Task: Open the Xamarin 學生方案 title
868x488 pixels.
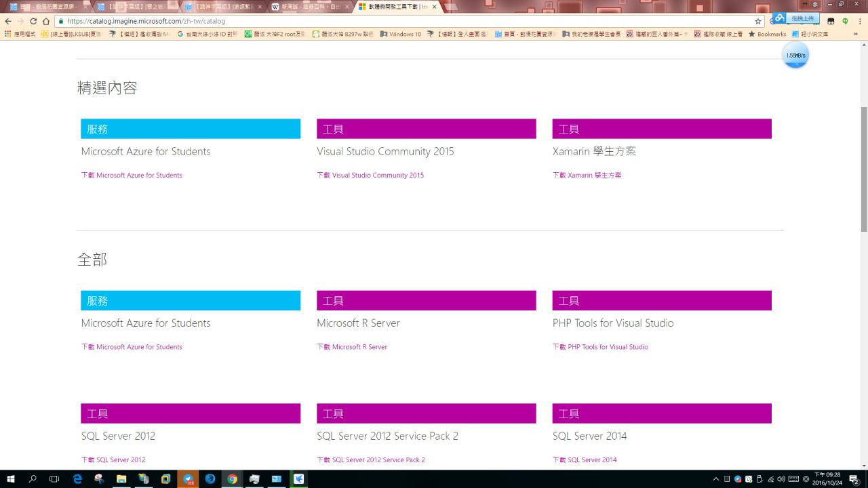Action: [x=594, y=151]
